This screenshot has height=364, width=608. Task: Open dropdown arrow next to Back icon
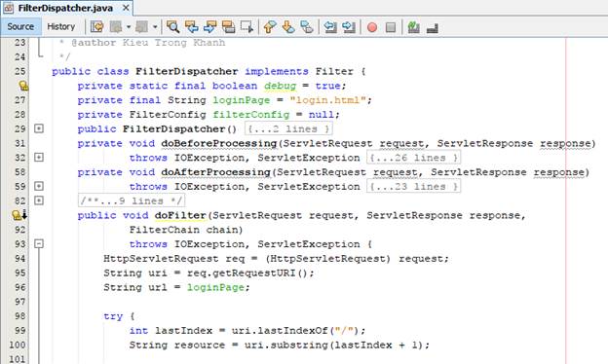(x=129, y=27)
